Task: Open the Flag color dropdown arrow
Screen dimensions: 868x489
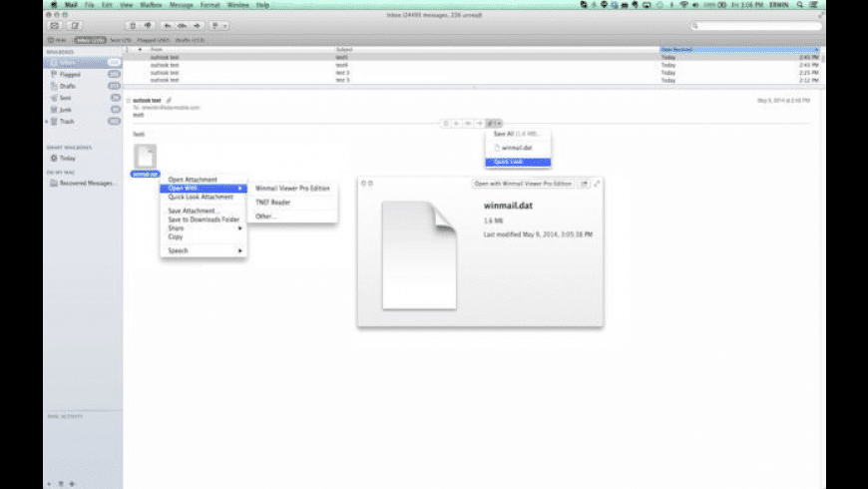Action: 224,26
